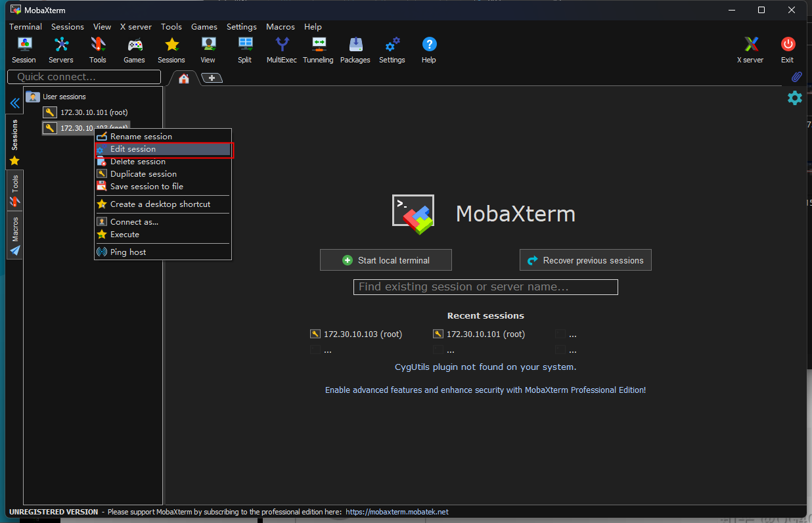Open the Home tab
The width and height of the screenshot is (812, 523).
tap(184, 78)
